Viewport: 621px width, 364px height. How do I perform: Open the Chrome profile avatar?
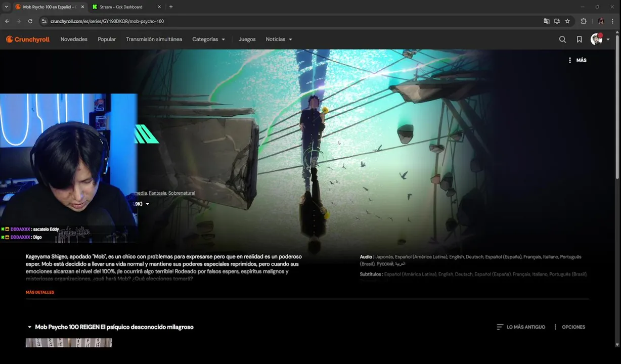coord(601,21)
